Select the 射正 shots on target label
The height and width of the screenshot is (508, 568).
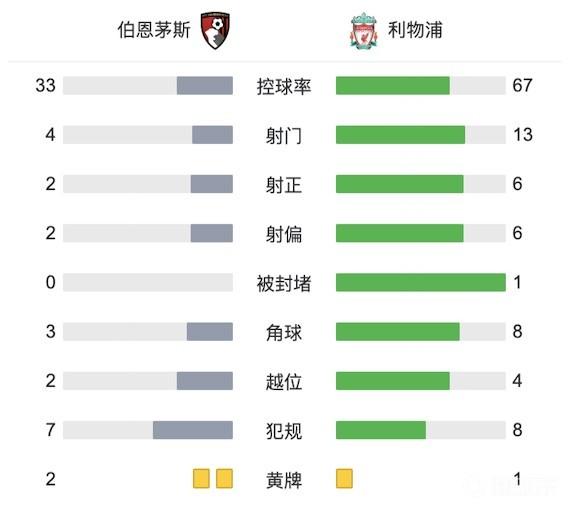pyautogui.click(x=284, y=185)
